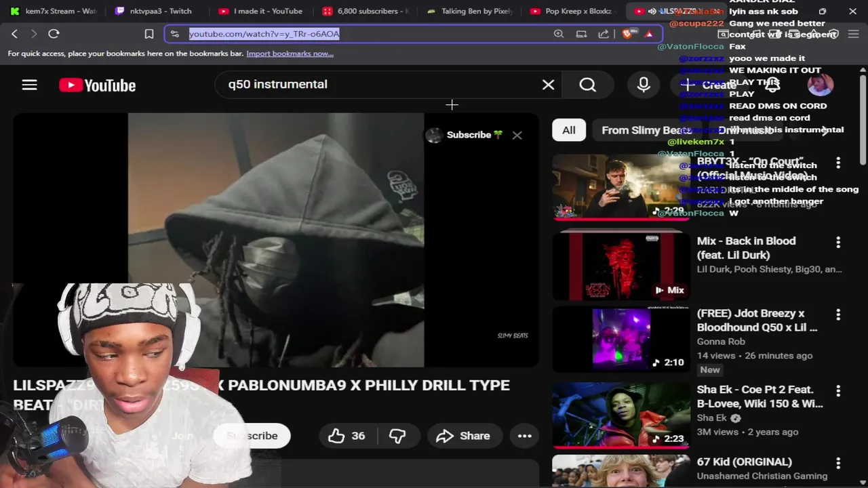This screenshot has width=868, height=488.
Task: Open account avatar menu
Action: (821, 85)
